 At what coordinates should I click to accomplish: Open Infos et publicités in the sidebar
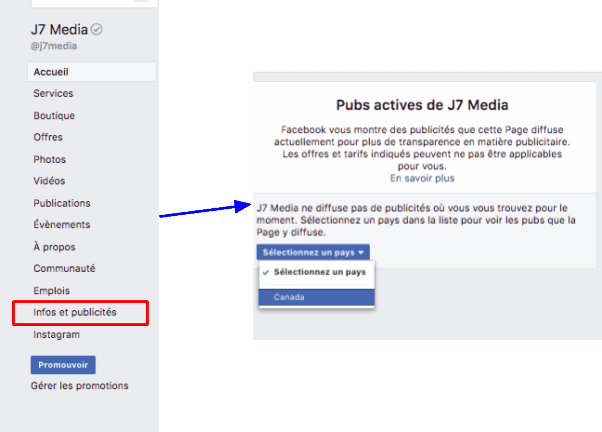75,312
